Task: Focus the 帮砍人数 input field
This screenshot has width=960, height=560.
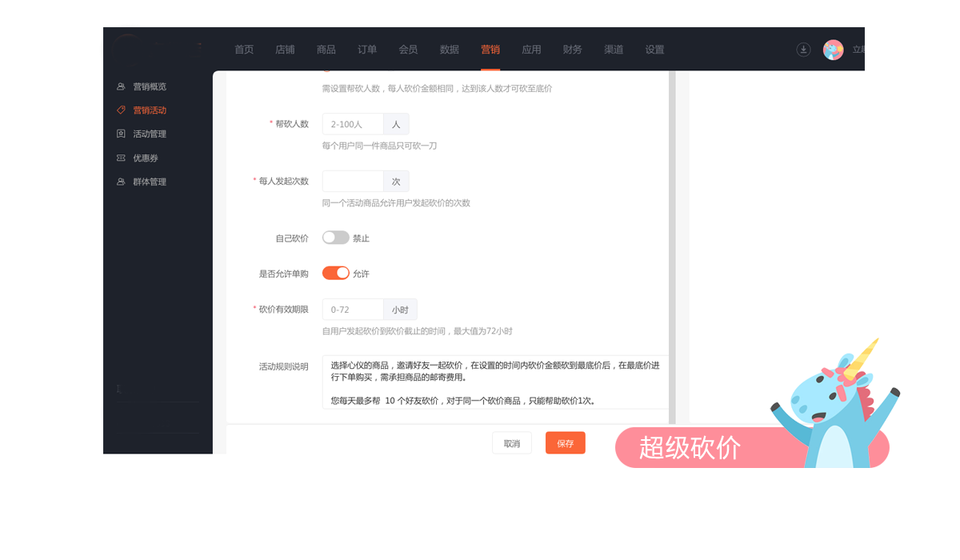Action: [353, 124]
